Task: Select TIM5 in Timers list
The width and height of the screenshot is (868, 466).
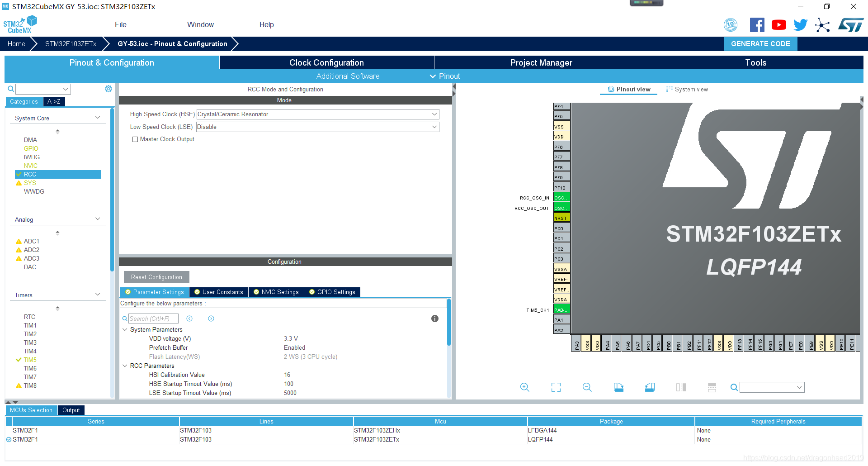Action: [30, 360]
